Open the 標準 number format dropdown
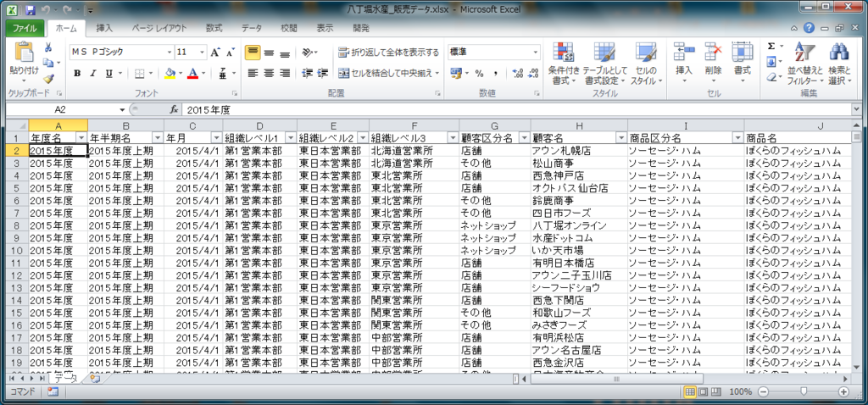 click(536, 53)
